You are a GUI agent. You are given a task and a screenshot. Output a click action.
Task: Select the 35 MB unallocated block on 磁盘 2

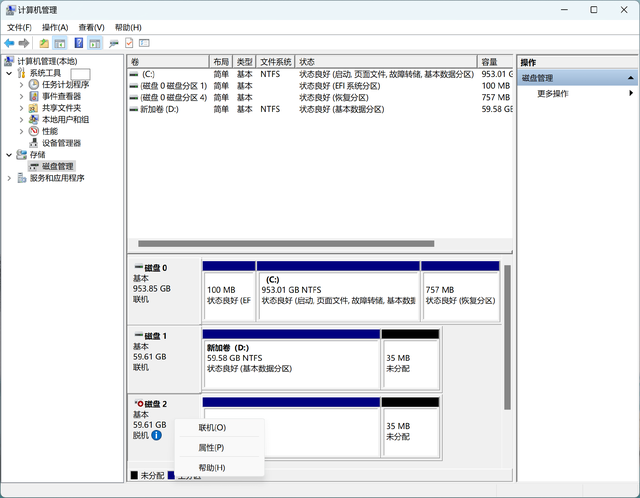click(x=410, y=428)
